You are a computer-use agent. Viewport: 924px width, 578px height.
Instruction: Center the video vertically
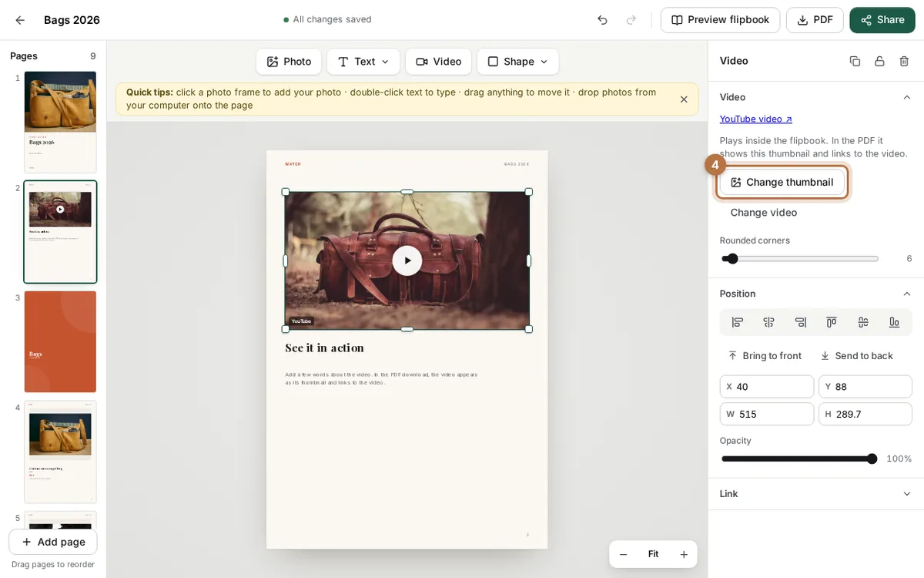point(863,322)
